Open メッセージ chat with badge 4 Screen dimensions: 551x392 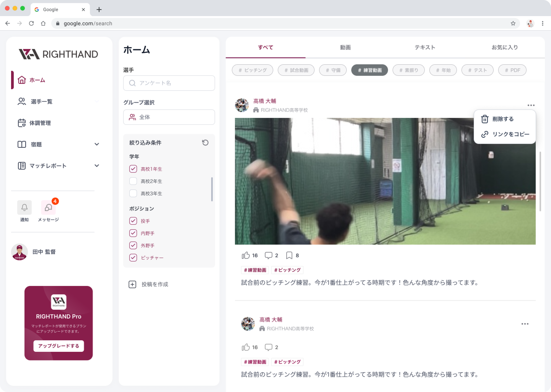(48, 207)
